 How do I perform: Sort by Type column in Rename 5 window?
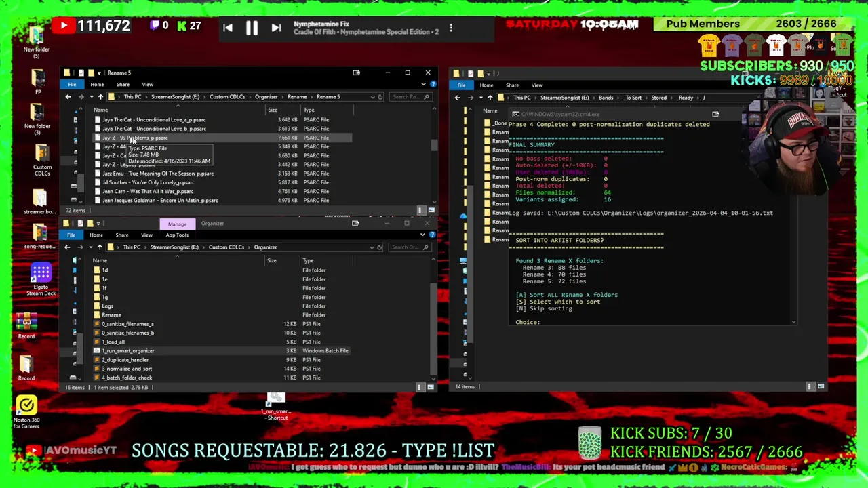click(x=309, y=110)
